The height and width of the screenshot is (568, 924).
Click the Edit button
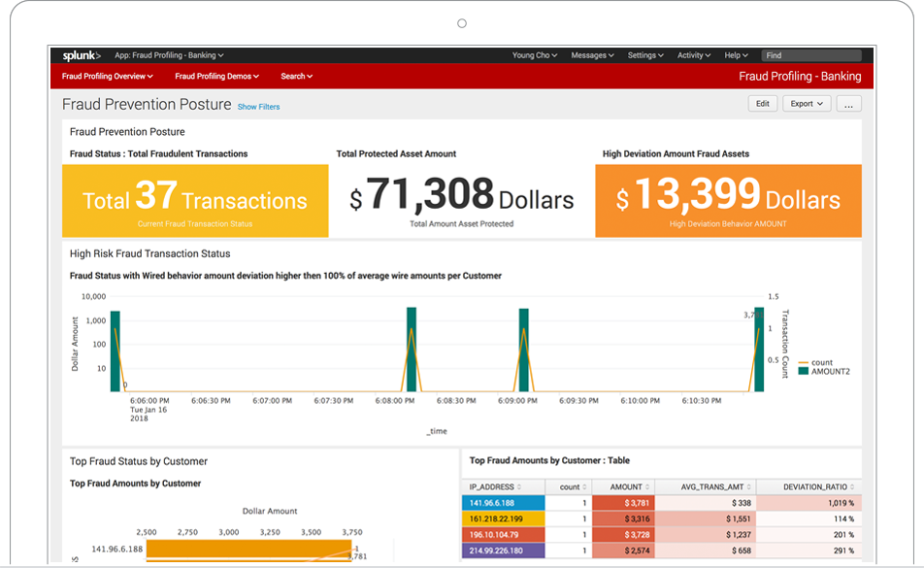pyautogui.click(x=763, y=104)
